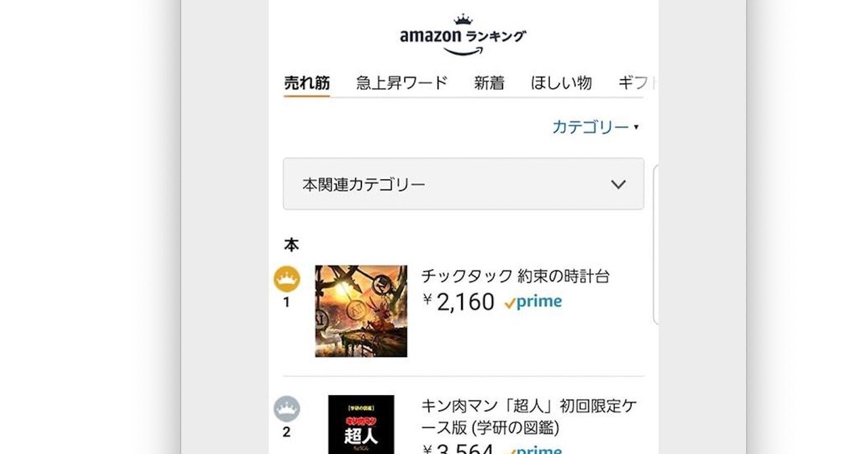
Task: Open the 新着 tab
Action: [x=489, y=83]
